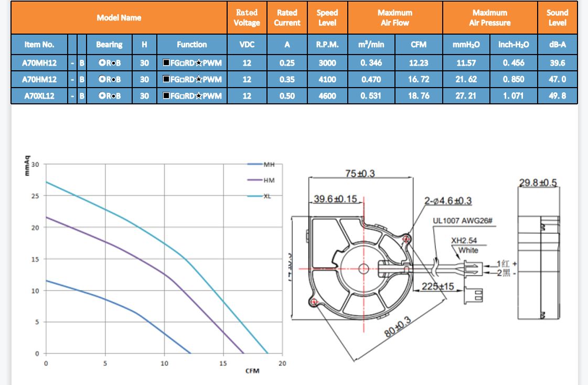Click the 12.23 CFM airflow value
Screen dimensions: 588x385
point(419,63)
